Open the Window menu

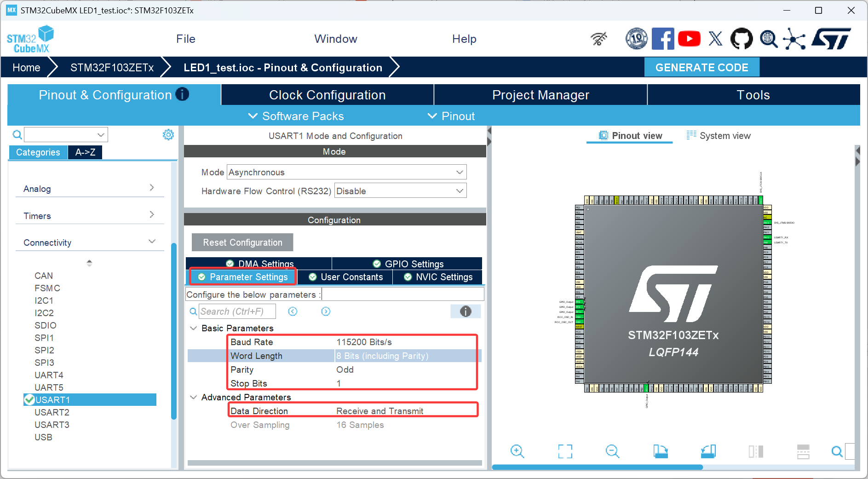click(336, 39)
